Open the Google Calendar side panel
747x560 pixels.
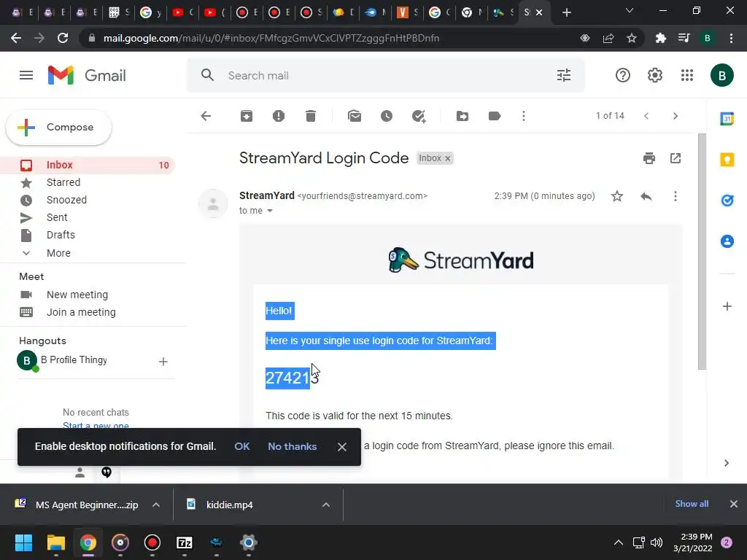pyautogui.click(x=727, y=119)
